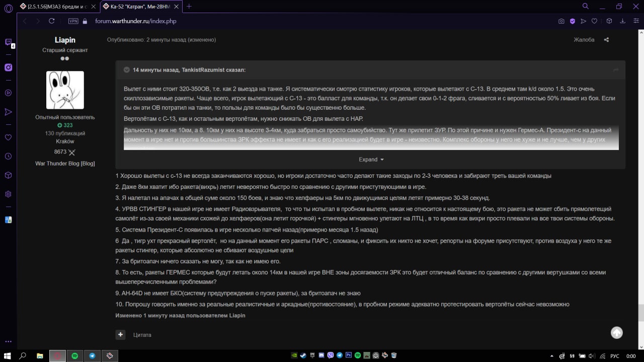Report post using Жалоба link

tap(584, 40)
